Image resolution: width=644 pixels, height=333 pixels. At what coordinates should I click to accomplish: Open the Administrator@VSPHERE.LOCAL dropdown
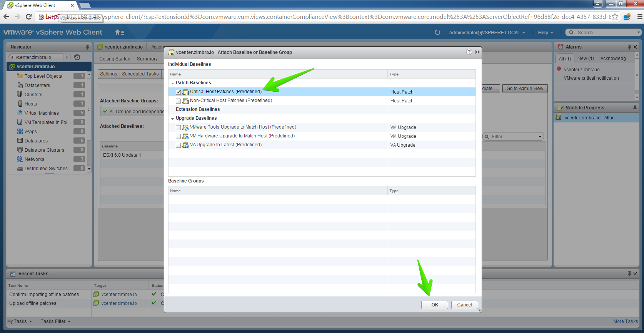tap(487, 33)
